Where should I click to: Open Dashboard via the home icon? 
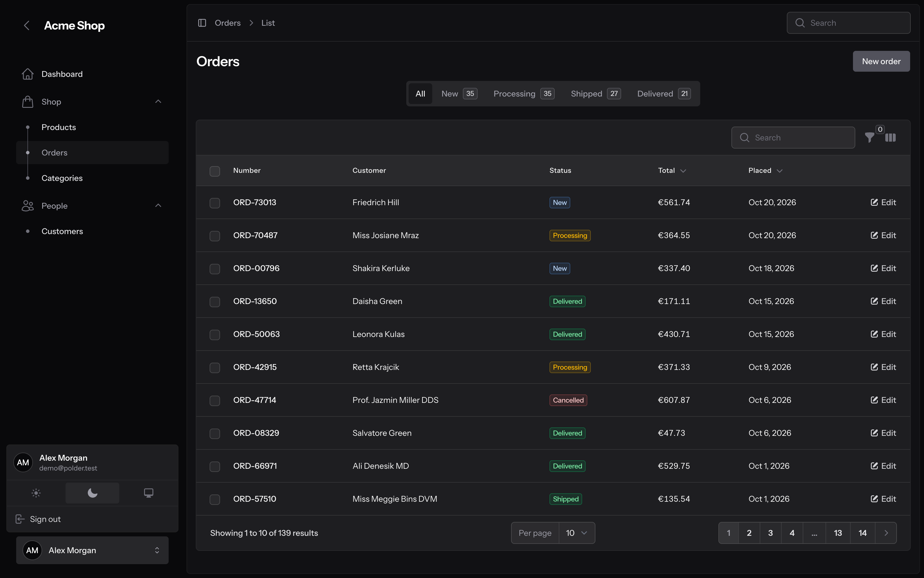27,74
